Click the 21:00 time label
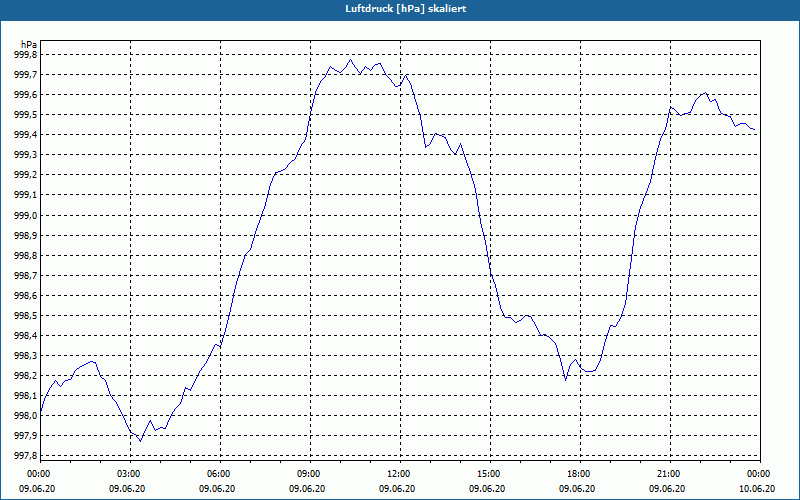The height and width of the screenshot is (500, 800). pyautogui.click(x=667, y=474)
